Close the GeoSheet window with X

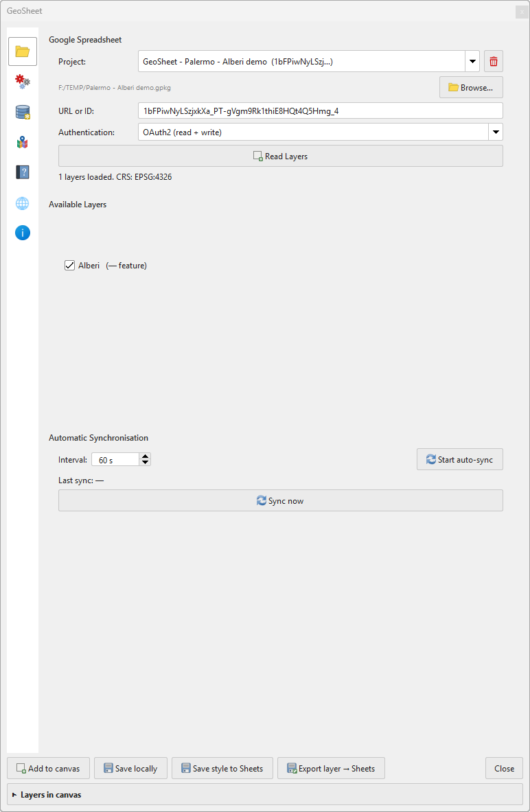tap(522, 12)
